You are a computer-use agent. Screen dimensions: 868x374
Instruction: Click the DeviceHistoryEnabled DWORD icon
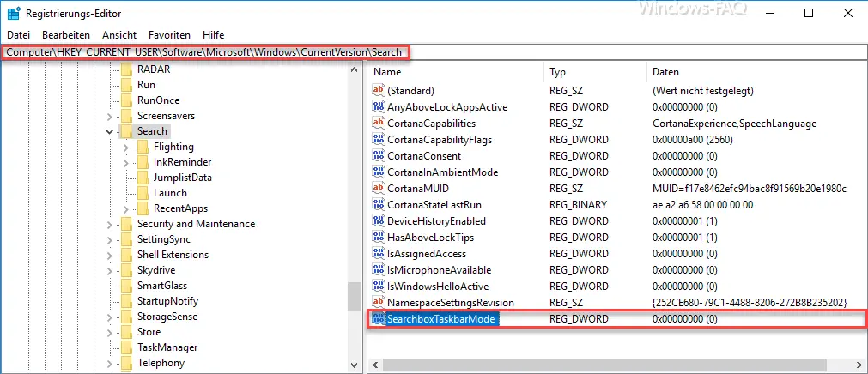click(379, 220)
